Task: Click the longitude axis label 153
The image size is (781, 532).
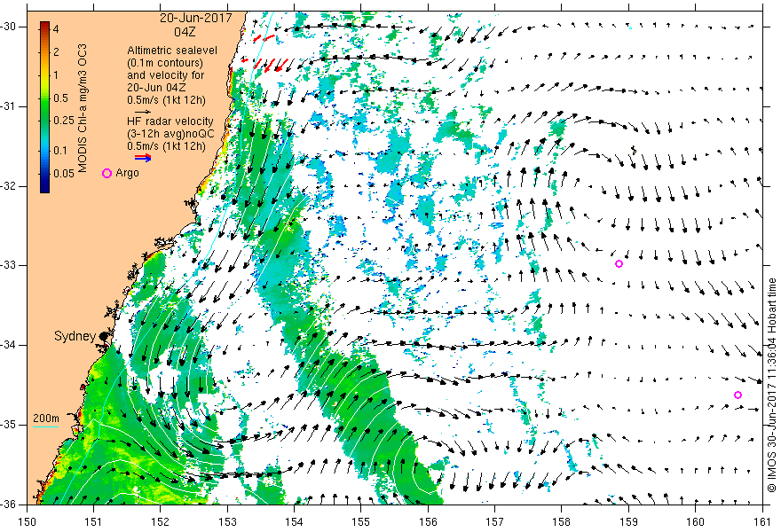Action: tap(227, 521)
